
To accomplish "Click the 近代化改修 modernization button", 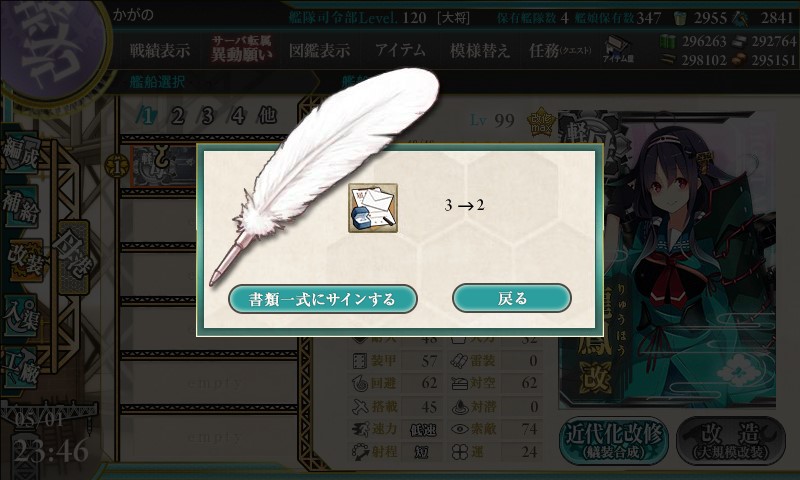I will click(x=614, y=440).
